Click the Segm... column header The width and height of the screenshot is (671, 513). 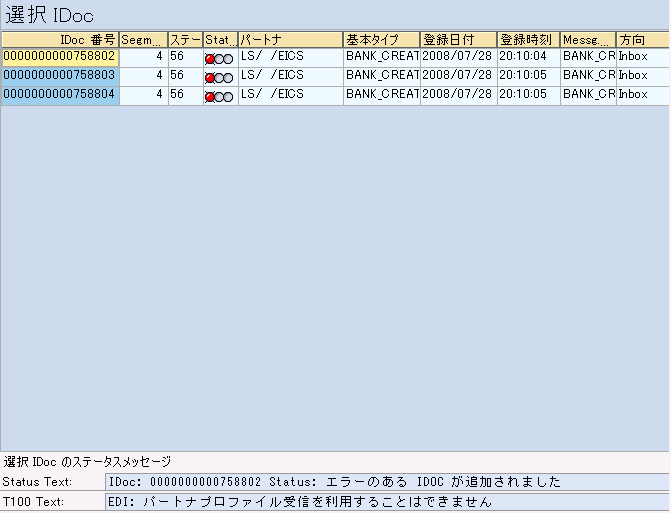coord(143,39)
